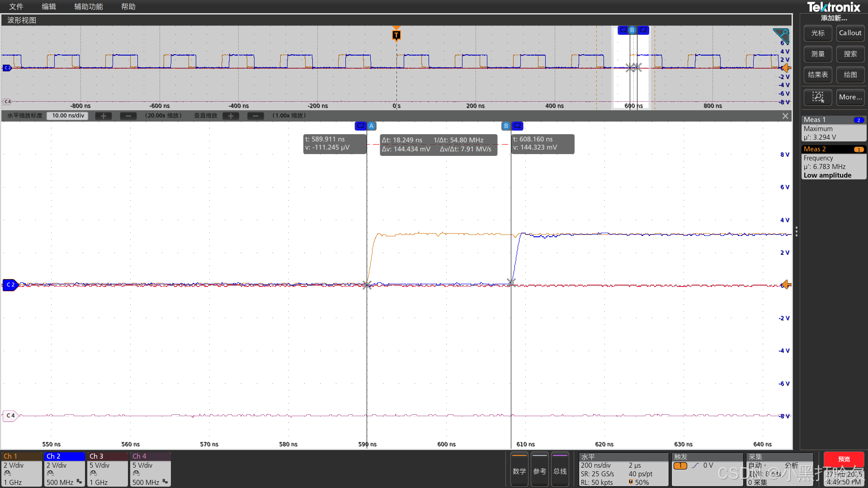Open the 辅助功能 menu
The image size is (868, 488).
pos(89,6)
